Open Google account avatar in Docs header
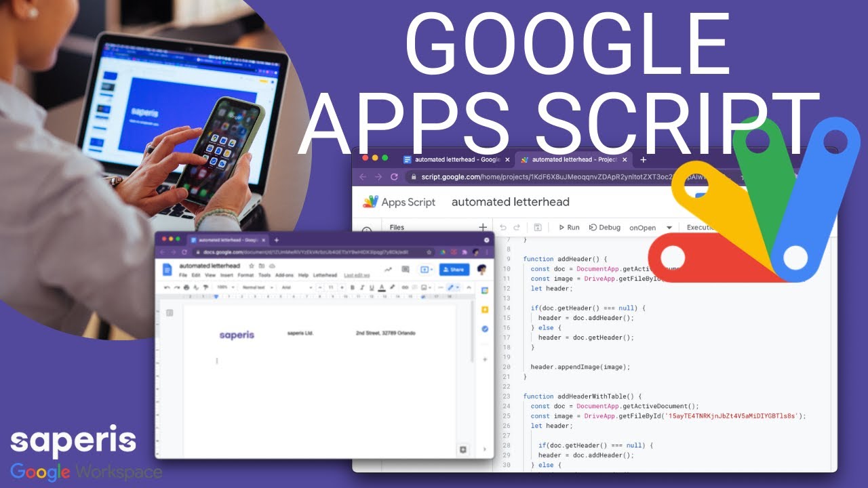Image resolution: width=868 pixels, height=488 pixels. 481,269
